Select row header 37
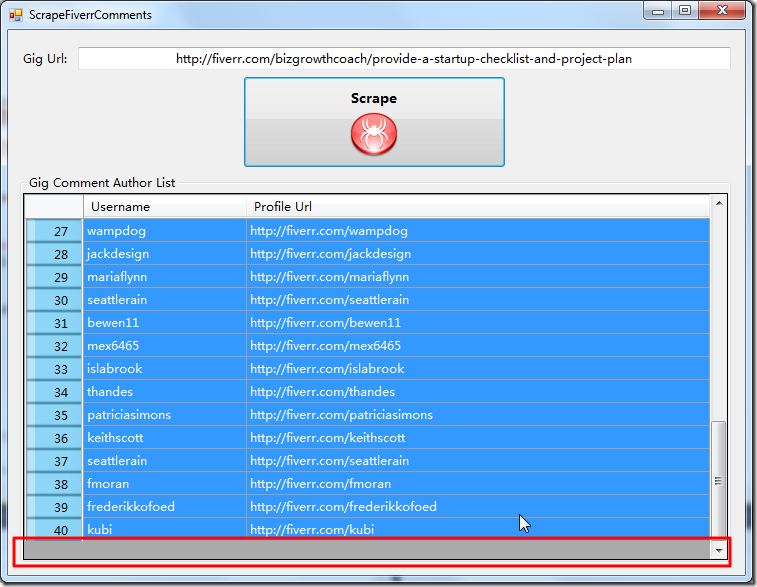Viewport: 757px width, 587px height. click(x=54, y=461)
